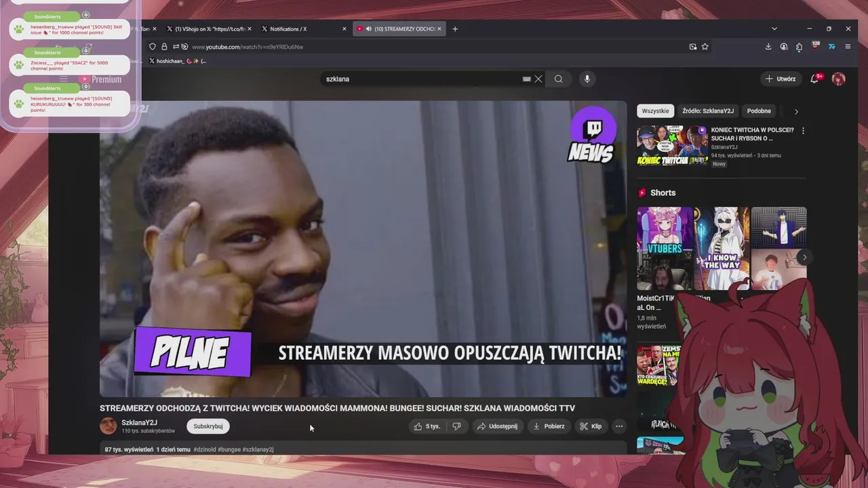Open the VTUBERS Shorts thumbnail
Screen dimensions: 868x488
pyautogui.click(x=665, y=248)
